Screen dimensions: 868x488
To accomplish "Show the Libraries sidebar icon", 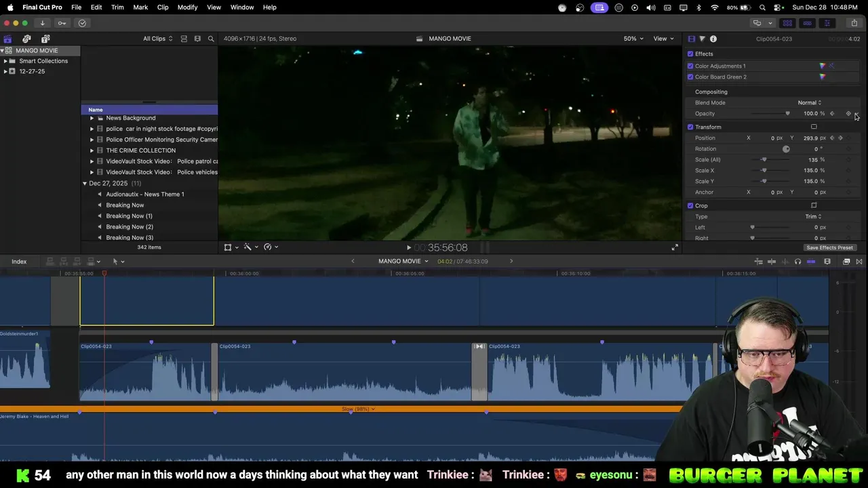I will 7,39.
